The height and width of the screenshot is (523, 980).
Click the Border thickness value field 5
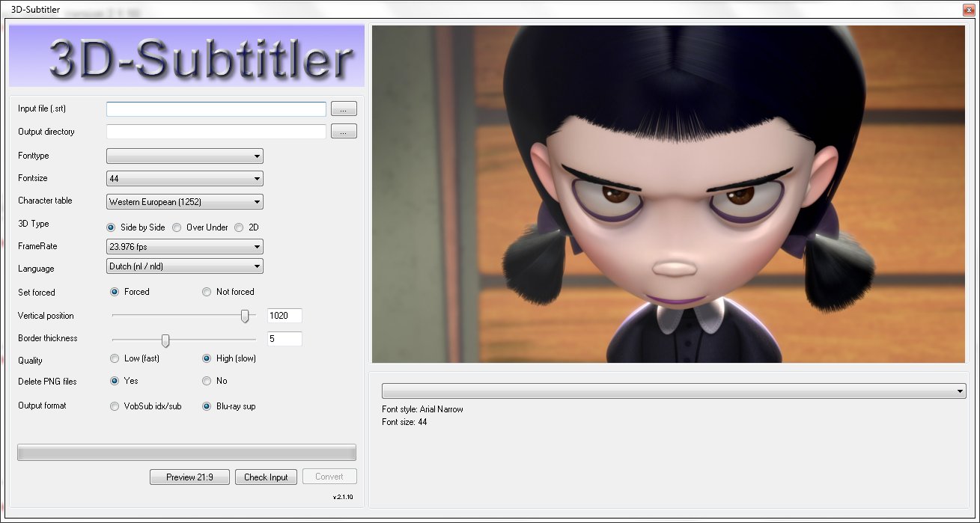coord(284,339)
